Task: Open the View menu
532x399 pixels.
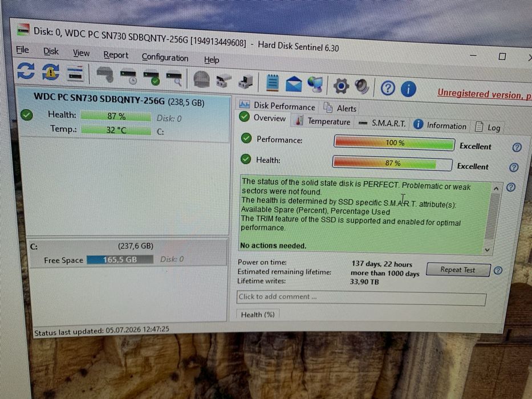Action: click(81, 53)
